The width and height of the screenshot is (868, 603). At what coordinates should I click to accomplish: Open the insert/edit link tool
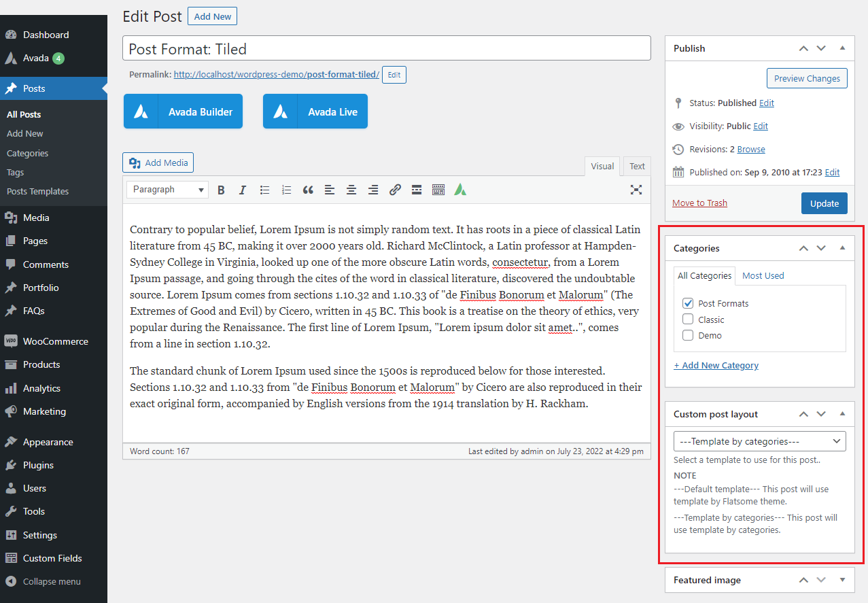click(x=395, y=190)
